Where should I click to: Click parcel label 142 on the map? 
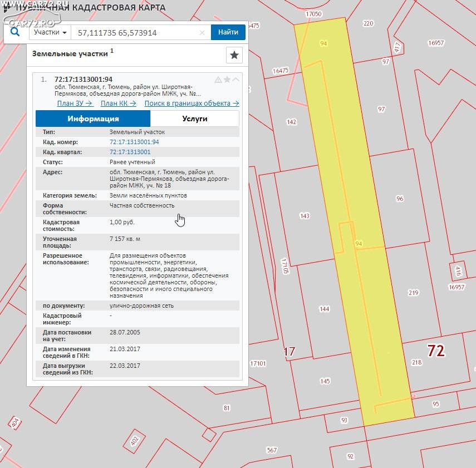pyautogui.click(x=291, y=122)
